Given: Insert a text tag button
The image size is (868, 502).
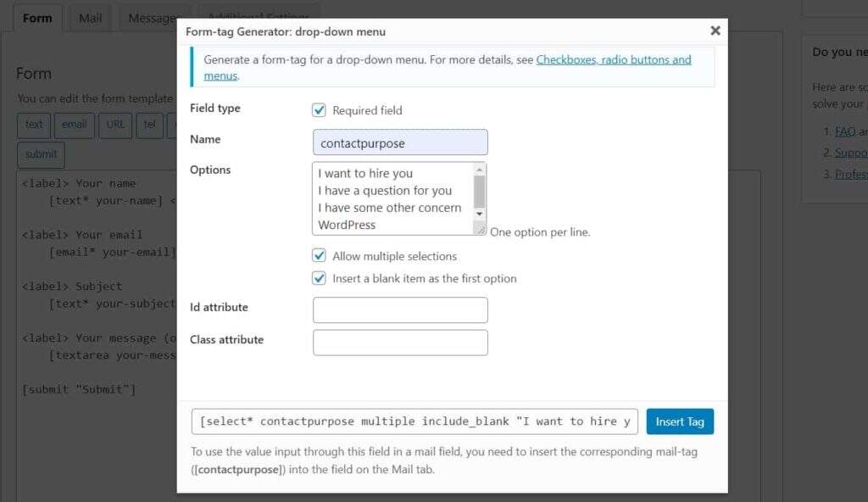Looking at the screenshot, I should click(34, 125).
